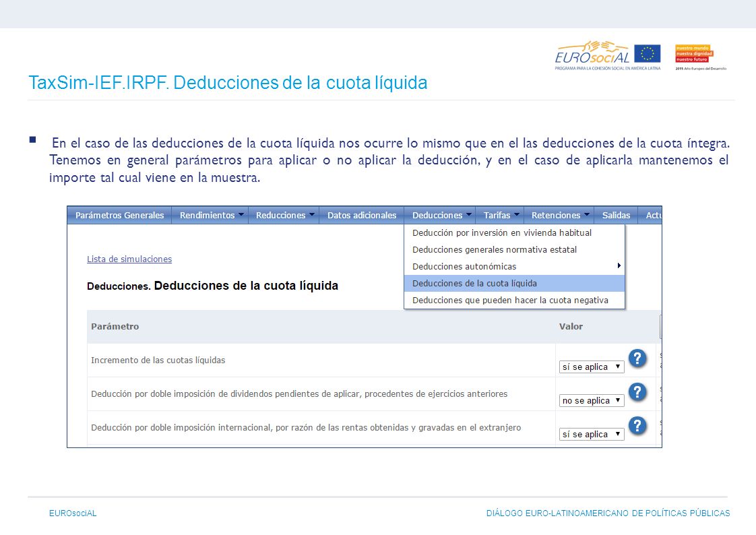This screenshot has height=535, width=756.
Task: Open dropdown for Incremento de las cuotas líquidas
Action: [x=592, y=367]
